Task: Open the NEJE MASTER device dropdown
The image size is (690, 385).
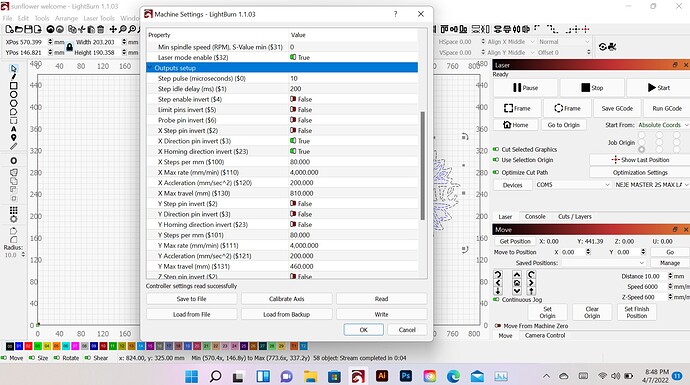Action: tap(651, 185)
